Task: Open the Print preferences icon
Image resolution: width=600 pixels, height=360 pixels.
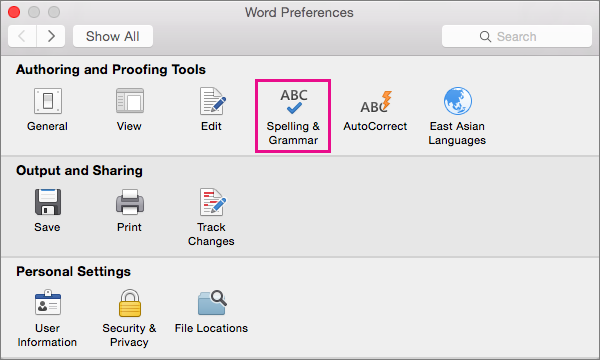Action: pos(130,202)
